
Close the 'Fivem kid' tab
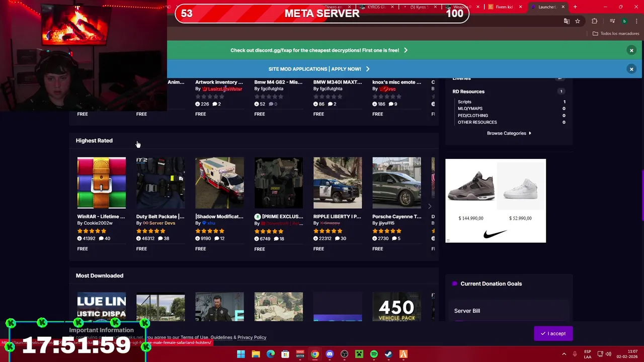point(521,7)
